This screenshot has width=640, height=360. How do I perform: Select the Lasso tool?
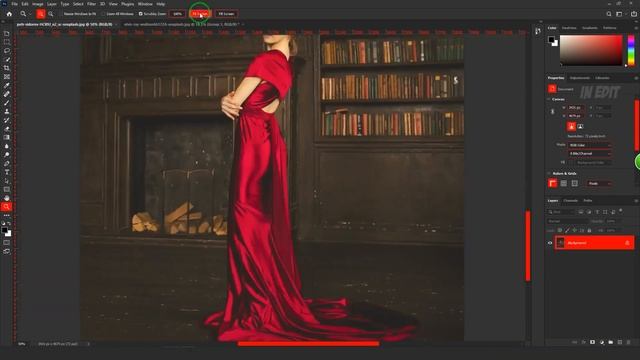coord(7,51)
